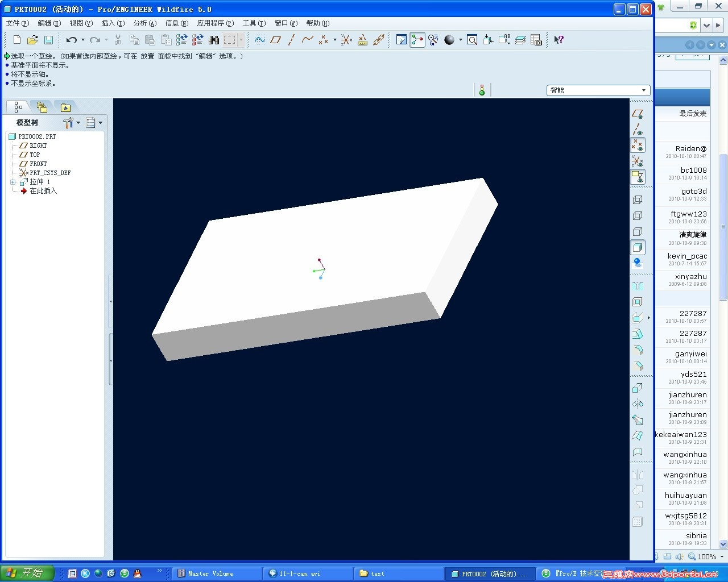This screenshot has width=728, height=582.
Task: Open the View Manager icon
Action: point(536,40)
